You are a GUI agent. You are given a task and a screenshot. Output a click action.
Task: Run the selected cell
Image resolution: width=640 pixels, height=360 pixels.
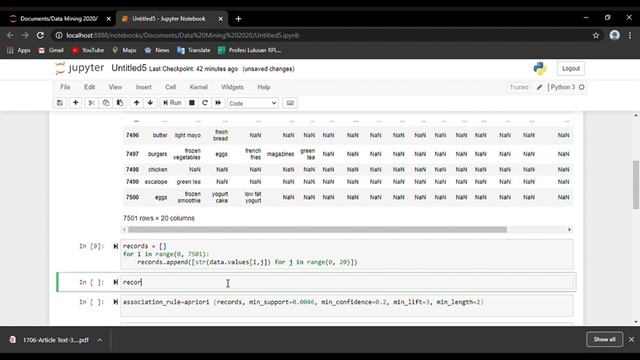(x=172, y=103)
